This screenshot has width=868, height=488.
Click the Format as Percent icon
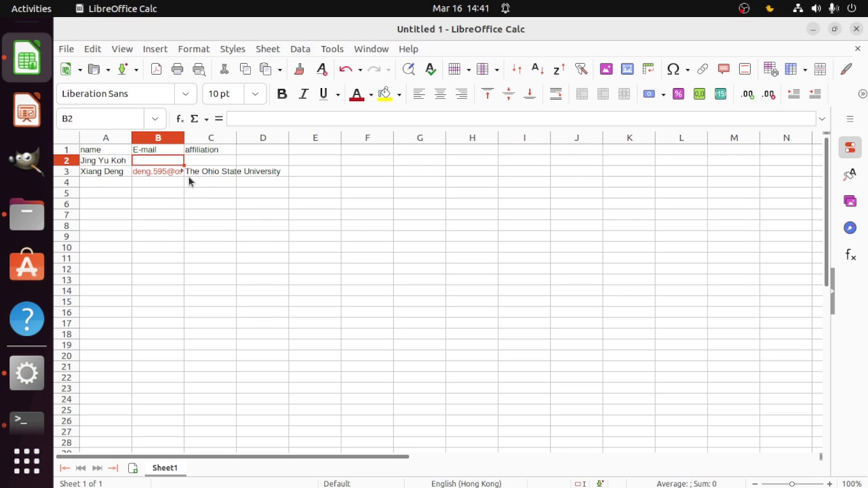pos(678,94)
